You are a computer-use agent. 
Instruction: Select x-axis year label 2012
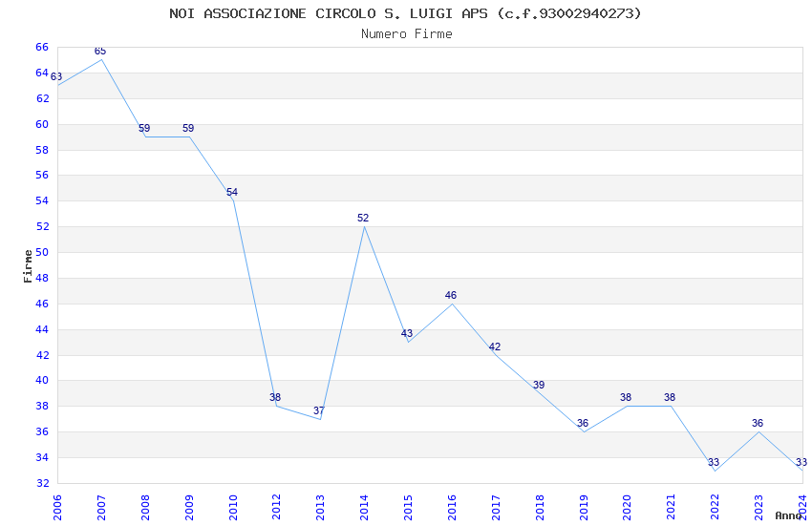(276, 508)
